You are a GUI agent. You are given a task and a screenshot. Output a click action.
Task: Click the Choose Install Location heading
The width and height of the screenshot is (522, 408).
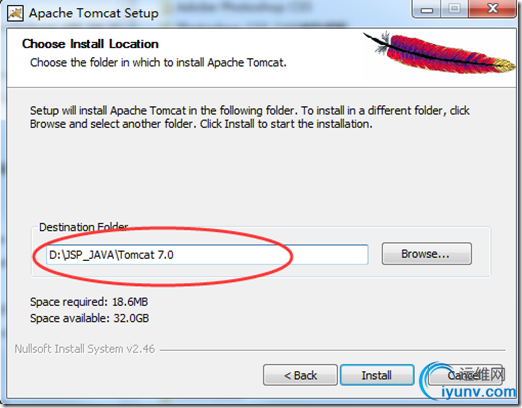pyautogui.click(x=90, y=44)
